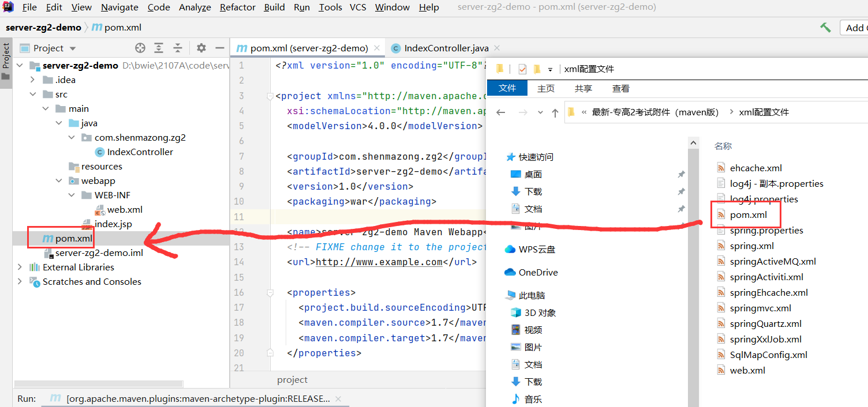
Task: Open the Navigate menu
Action: coord(119,7)
